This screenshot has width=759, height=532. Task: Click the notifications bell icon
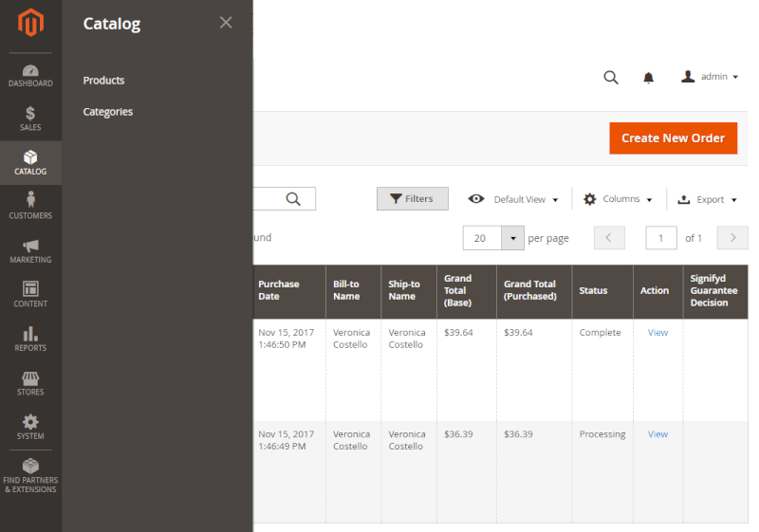coord(649,78)
